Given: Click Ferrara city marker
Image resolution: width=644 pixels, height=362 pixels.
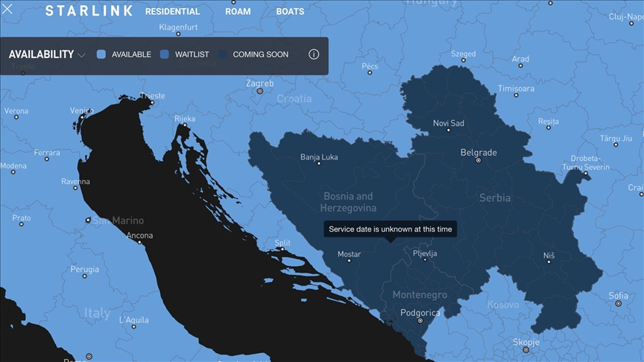Looking at the screenshot, I should point(47,159).
